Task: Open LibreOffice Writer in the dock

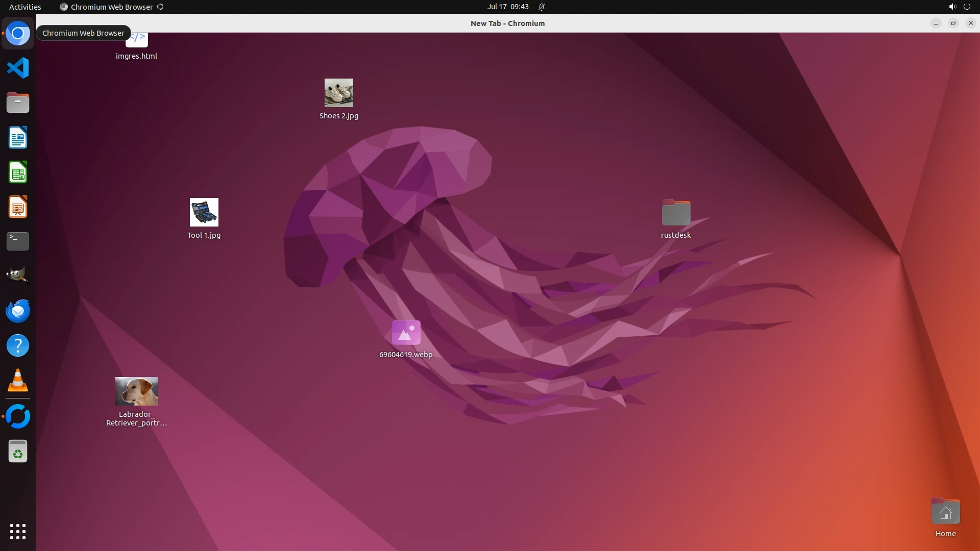Action: (18, 137)
